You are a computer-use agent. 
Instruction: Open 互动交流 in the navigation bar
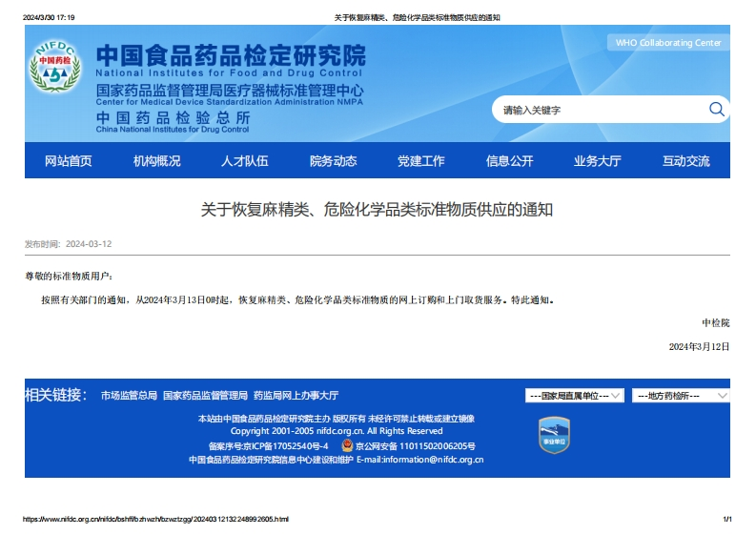686,161
